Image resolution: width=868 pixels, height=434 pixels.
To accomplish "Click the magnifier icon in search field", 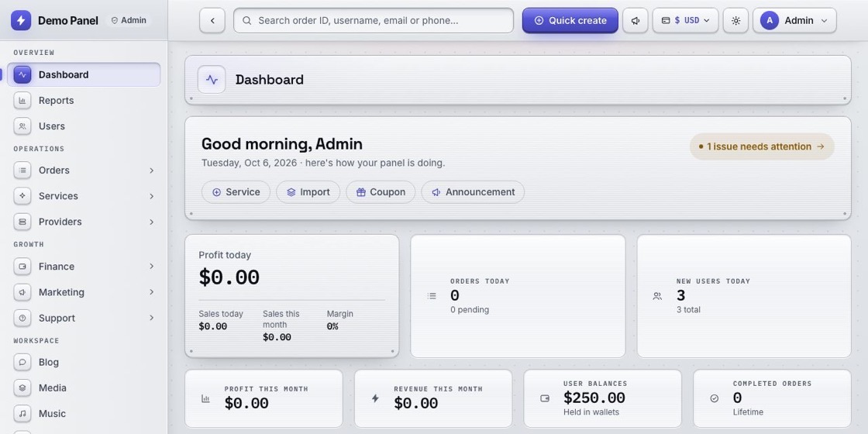I will pos(247,20).
